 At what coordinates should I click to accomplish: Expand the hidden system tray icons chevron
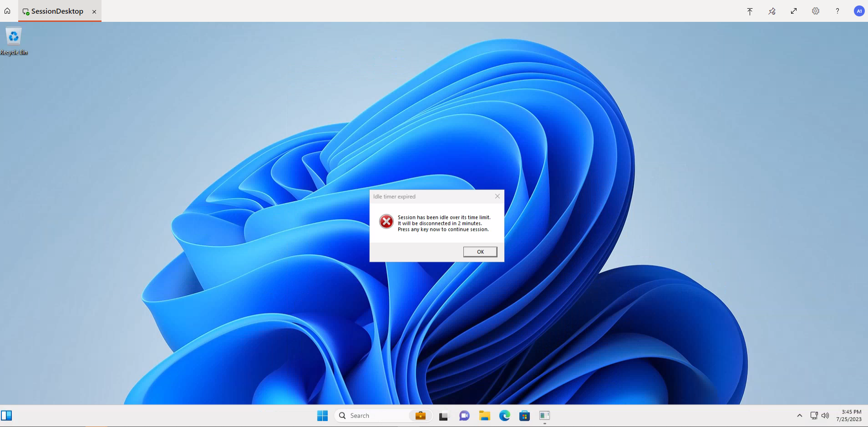pyautogui.click(x=799, y=416)
